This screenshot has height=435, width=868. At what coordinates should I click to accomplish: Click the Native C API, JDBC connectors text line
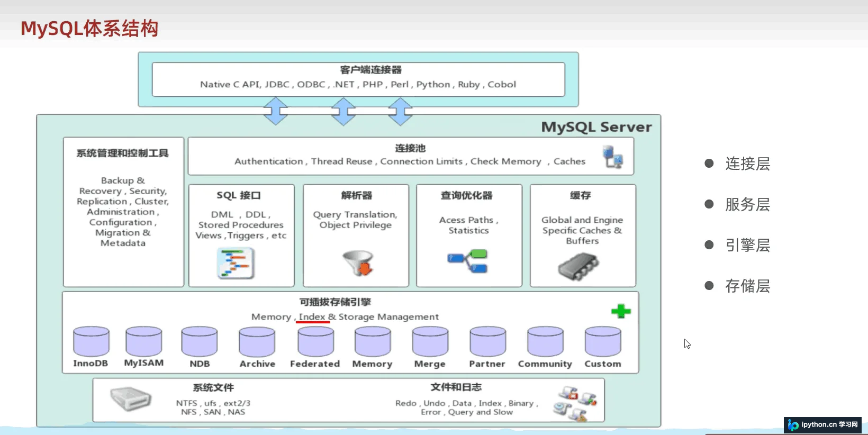[x=358, y=85]
